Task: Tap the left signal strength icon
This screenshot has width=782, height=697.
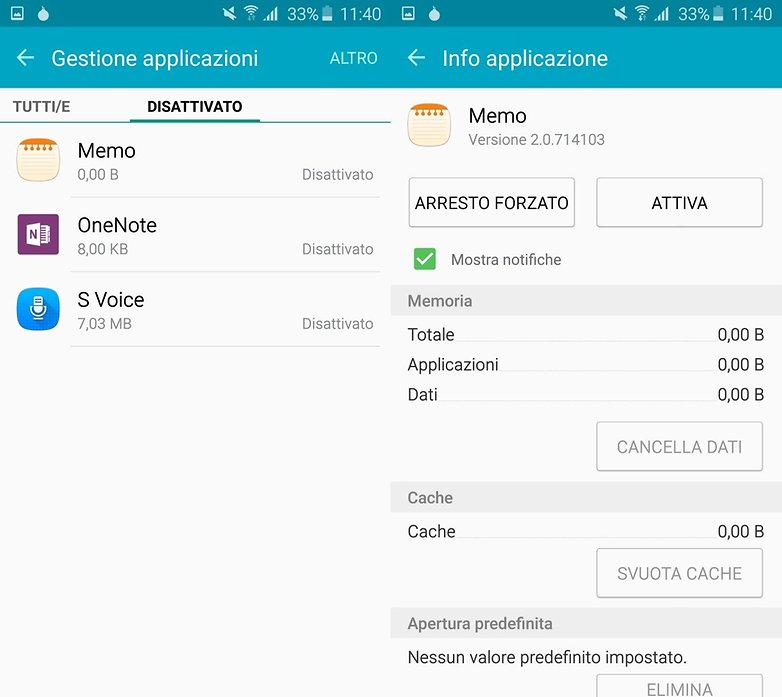Action: 271,14
